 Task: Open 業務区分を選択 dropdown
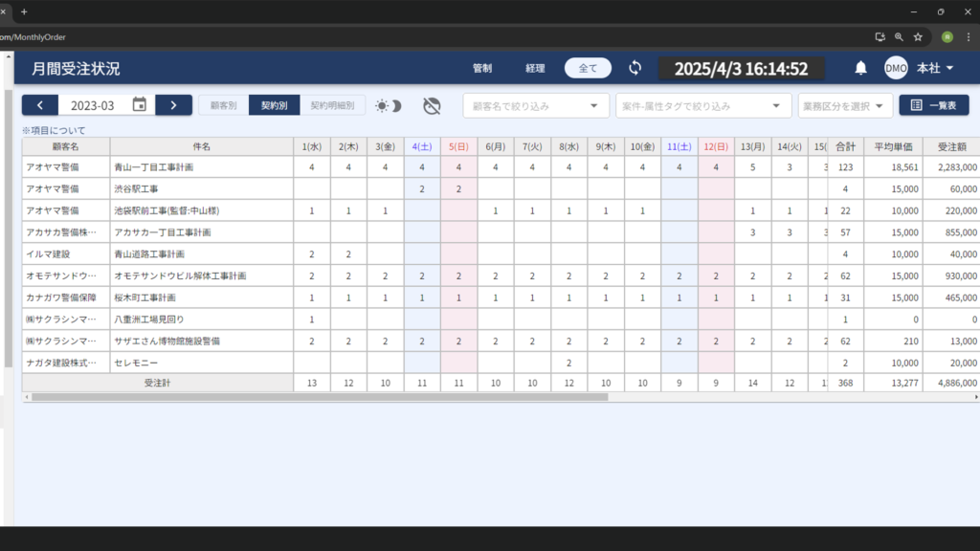pos(844,105)
